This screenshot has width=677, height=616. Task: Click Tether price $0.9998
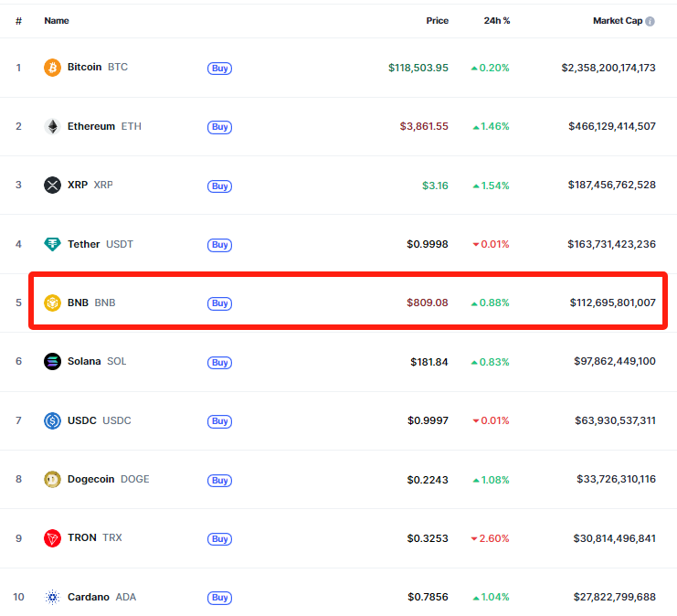(x=428, y=244)
